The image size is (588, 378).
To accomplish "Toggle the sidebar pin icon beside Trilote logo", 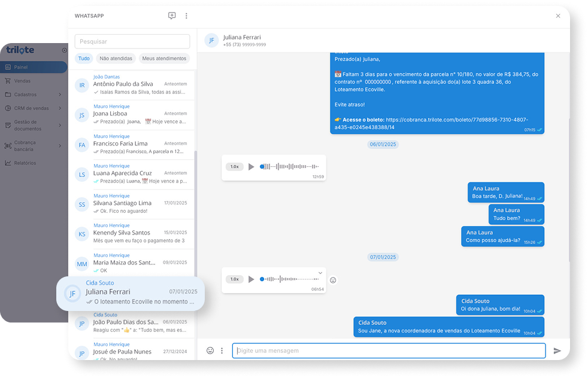I will tap(64, 50).
